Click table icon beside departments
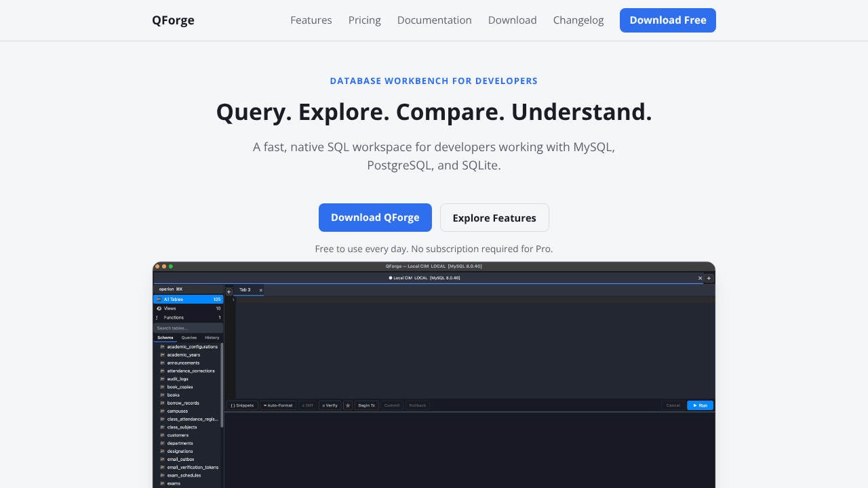 (x=162, y=443)
